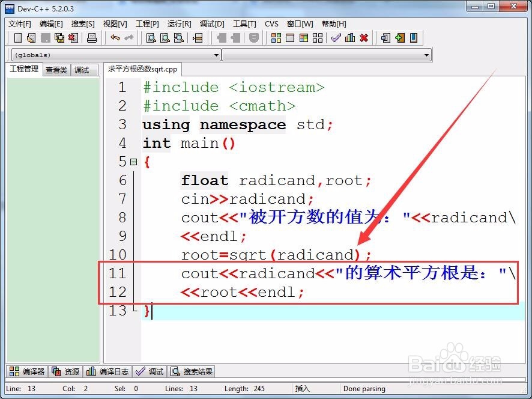
Task: Open the 工具[T] menu
Action: [244, 24]
